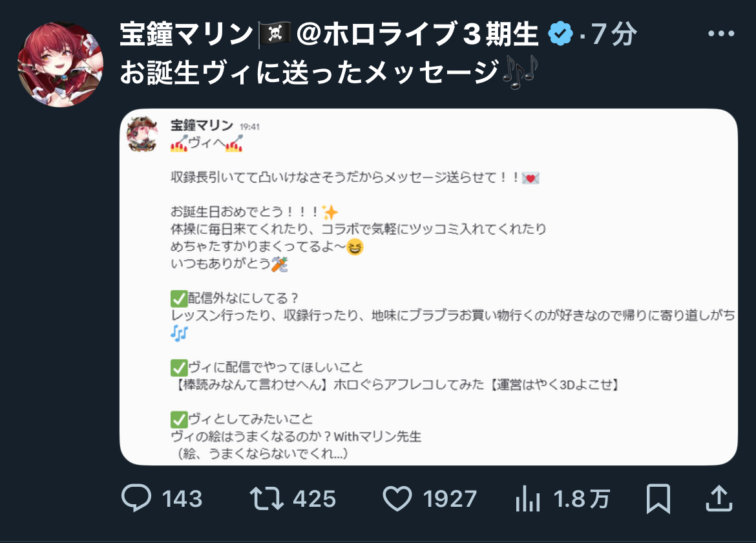Click checkmark beside ヴィに配信でやってほしいこと
This screenshot has height=543, width=756.
tap(179, 368)
